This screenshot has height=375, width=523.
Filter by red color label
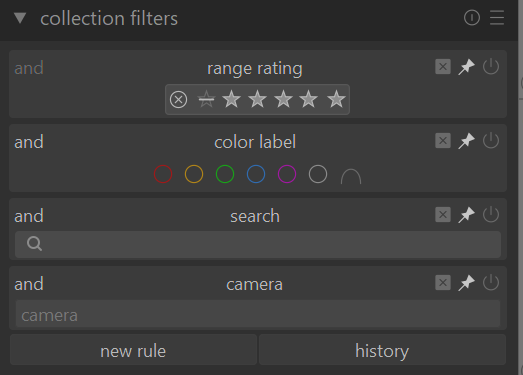(163, 174)
